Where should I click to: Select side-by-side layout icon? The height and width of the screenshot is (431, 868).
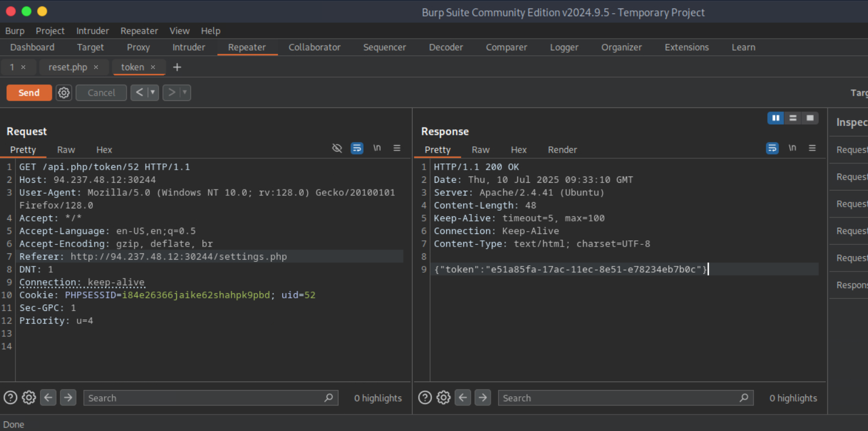pos(776,118)
